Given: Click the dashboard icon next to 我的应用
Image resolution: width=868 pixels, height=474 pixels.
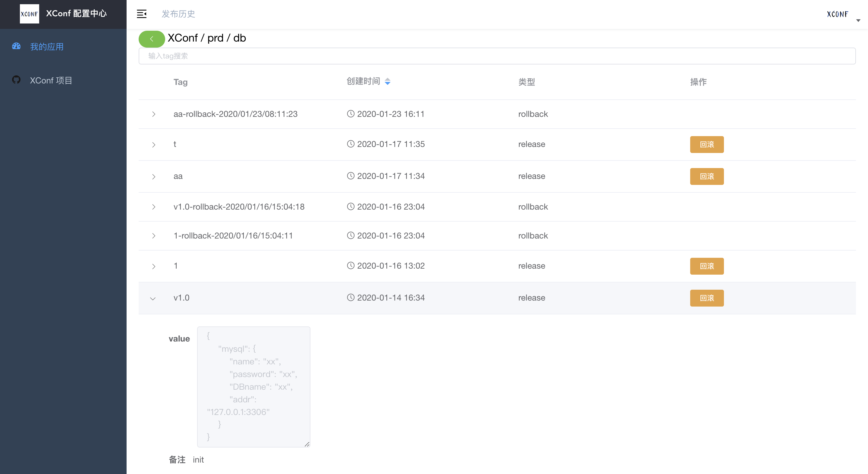Looking at the screenshot, I should pyautogui.click(x=16, y=46).
